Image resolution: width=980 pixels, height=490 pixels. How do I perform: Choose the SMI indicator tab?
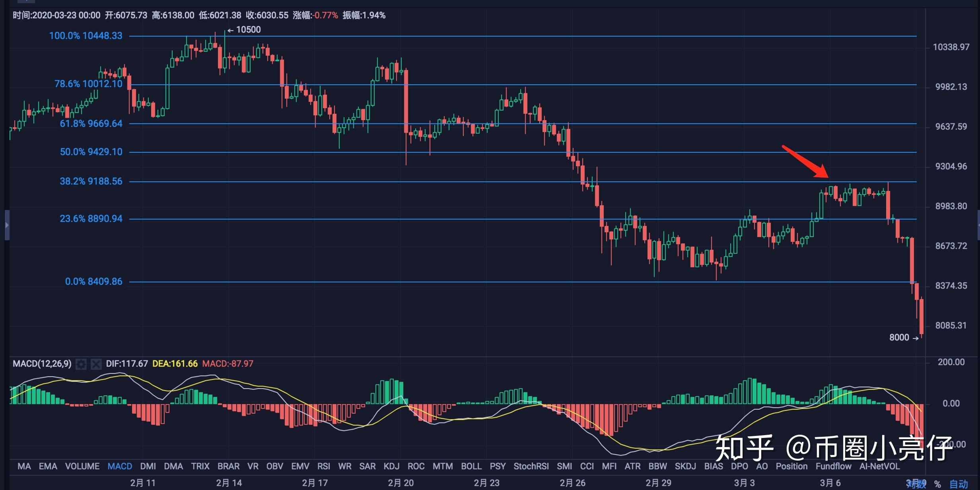[564, 466]
